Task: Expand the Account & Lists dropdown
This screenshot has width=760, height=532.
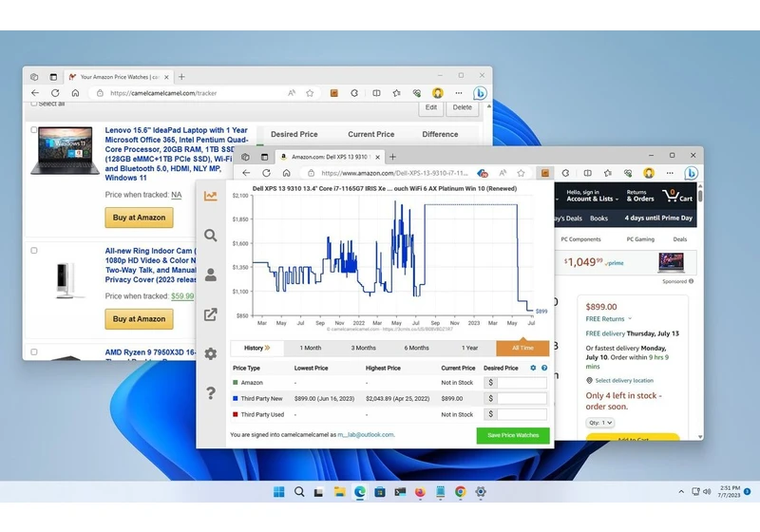Action: coord(592,196)
